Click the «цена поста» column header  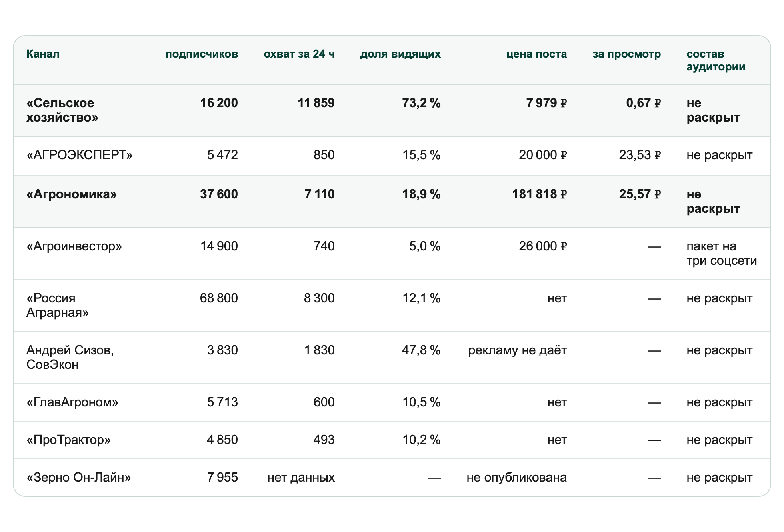537,54
